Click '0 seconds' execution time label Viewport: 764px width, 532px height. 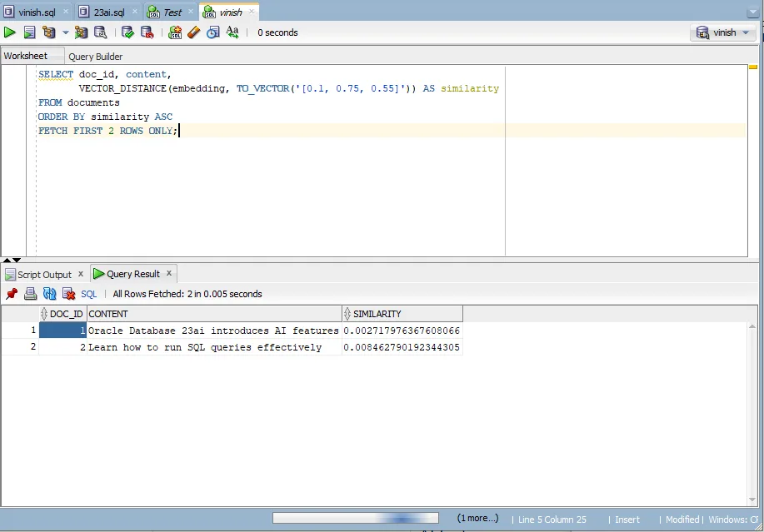(277, 32)
